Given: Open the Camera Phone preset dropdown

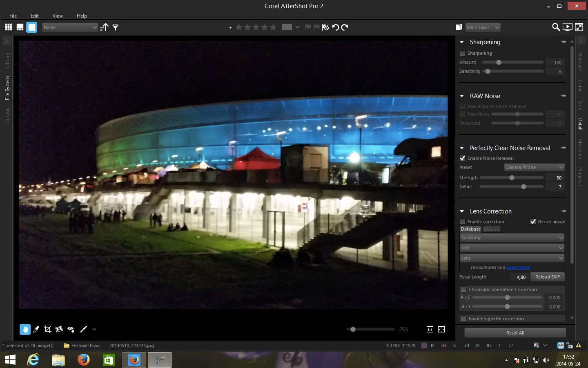Looking at the screenshot, I should click(534, 167).
